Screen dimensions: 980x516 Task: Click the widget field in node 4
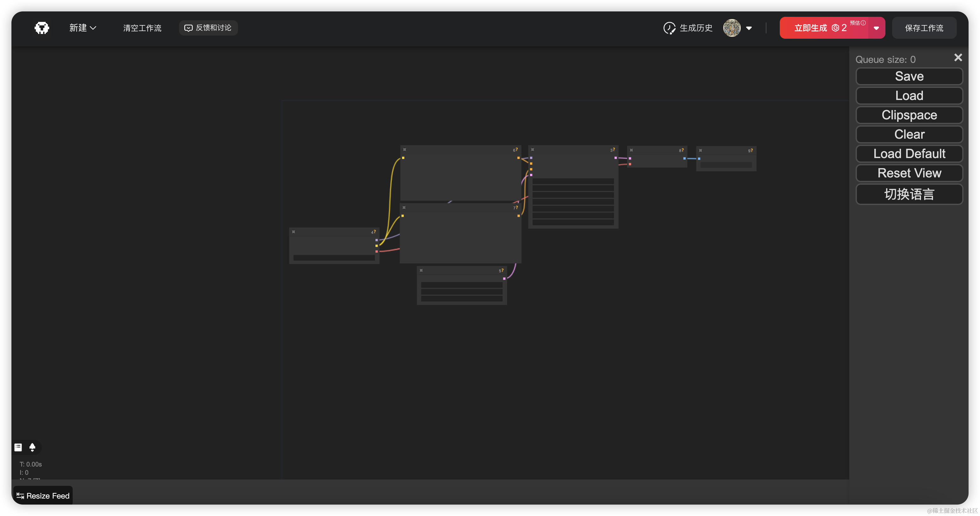334,258
